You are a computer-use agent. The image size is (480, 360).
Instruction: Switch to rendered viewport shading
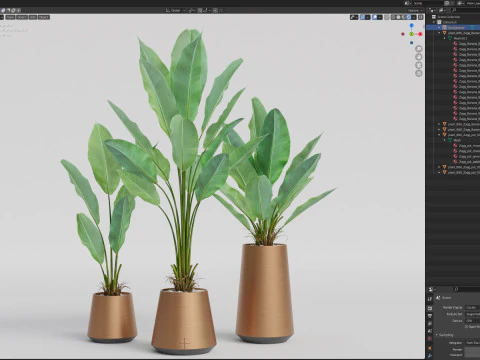[409, 17]
